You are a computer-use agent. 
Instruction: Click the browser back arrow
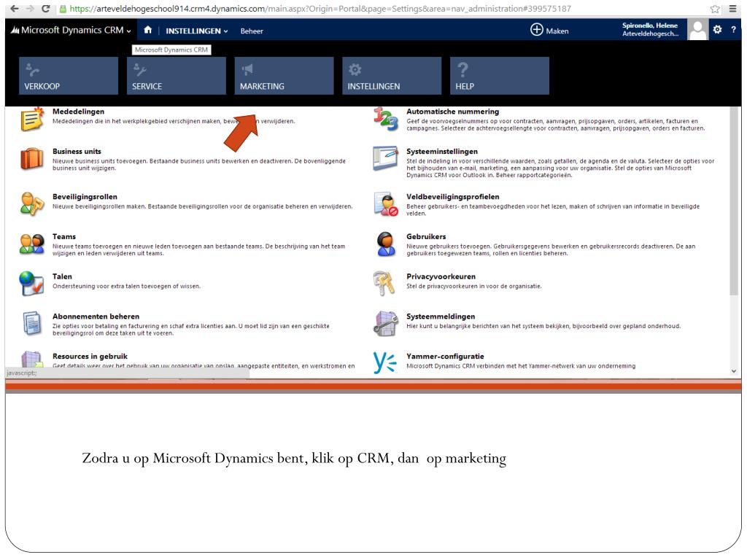coord(15,9)
